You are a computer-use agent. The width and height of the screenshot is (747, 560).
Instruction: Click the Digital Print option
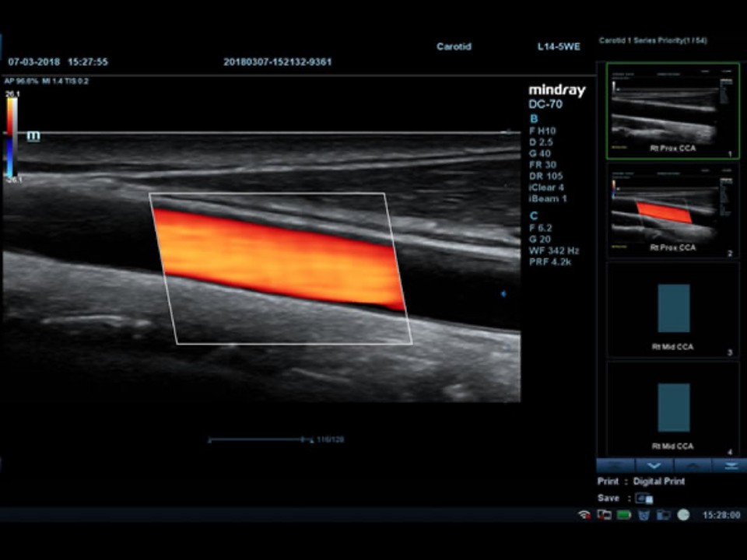(658, 481)
